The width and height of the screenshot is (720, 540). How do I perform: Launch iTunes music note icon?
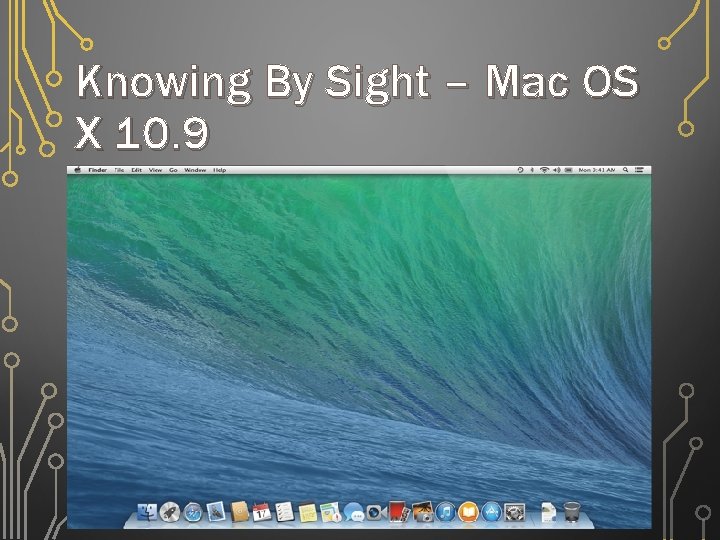click(x=445, y=512)
